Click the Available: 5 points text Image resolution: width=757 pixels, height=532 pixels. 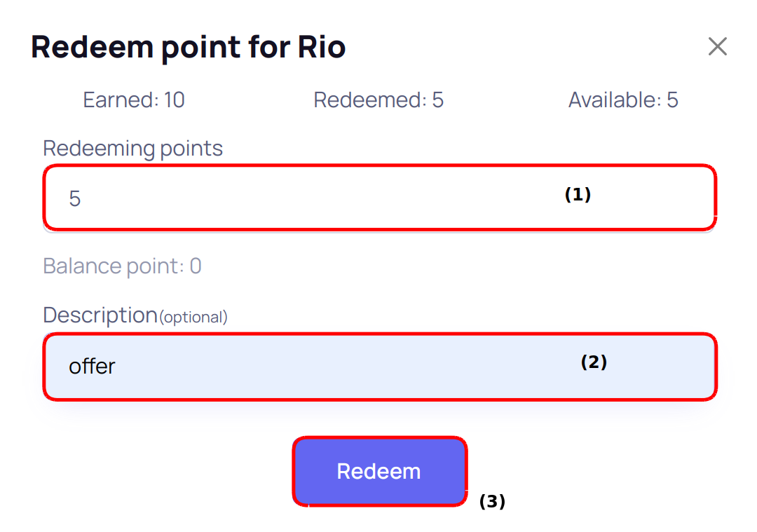623,100
